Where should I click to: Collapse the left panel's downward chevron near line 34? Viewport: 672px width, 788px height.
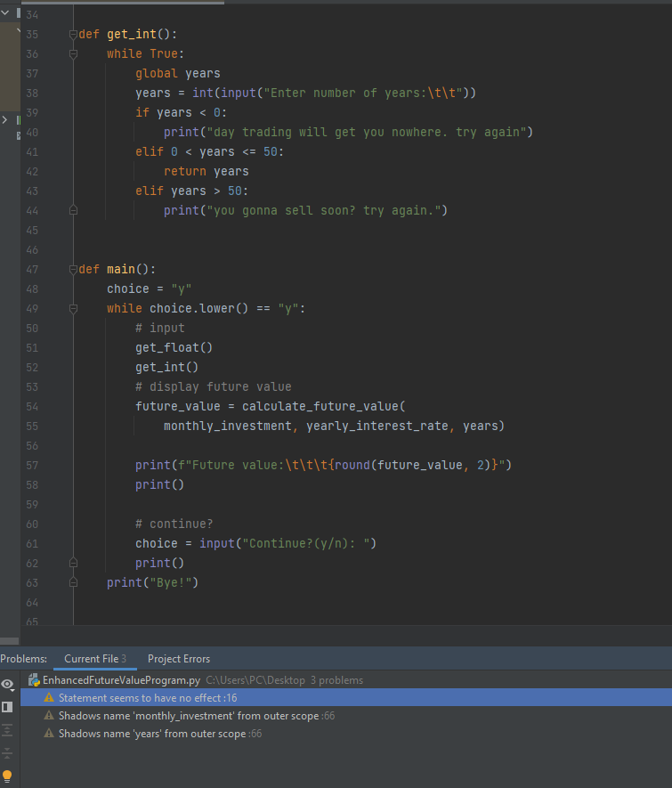(5, 12)
